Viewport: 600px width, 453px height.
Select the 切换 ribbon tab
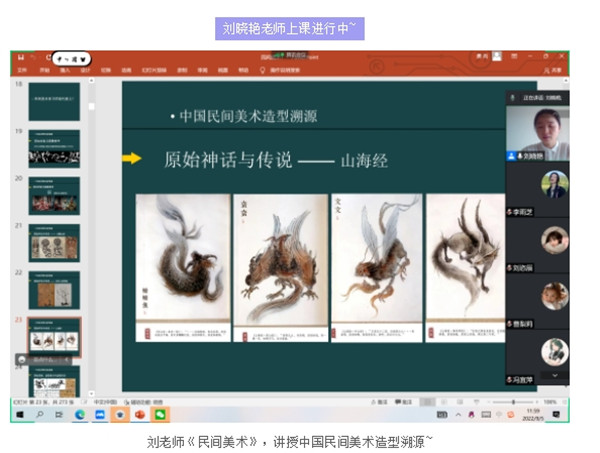[x=106, y=70]
